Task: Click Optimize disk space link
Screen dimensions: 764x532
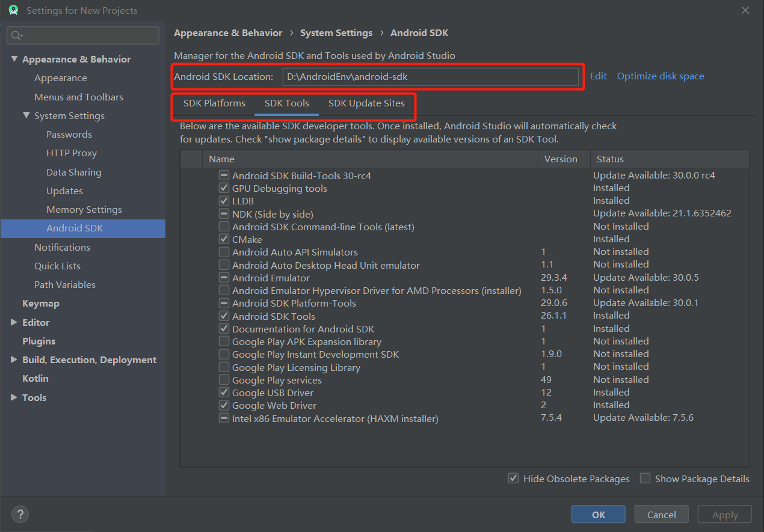Action: pos(661,76)
